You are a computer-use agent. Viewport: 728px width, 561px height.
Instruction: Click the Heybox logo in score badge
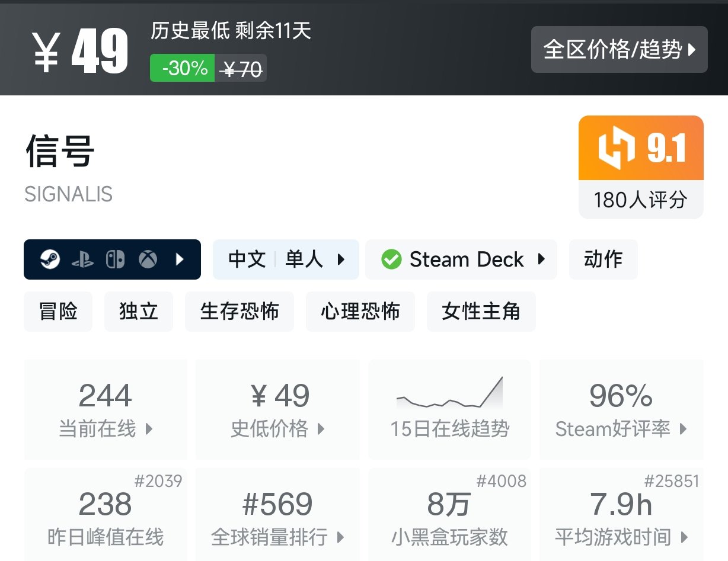[617, 148]
